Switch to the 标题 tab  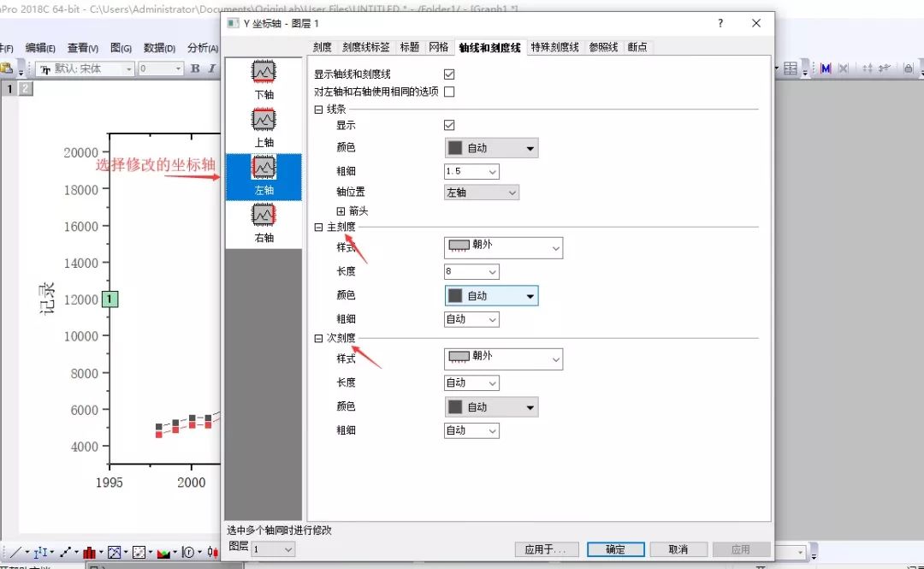click(410, 47)
